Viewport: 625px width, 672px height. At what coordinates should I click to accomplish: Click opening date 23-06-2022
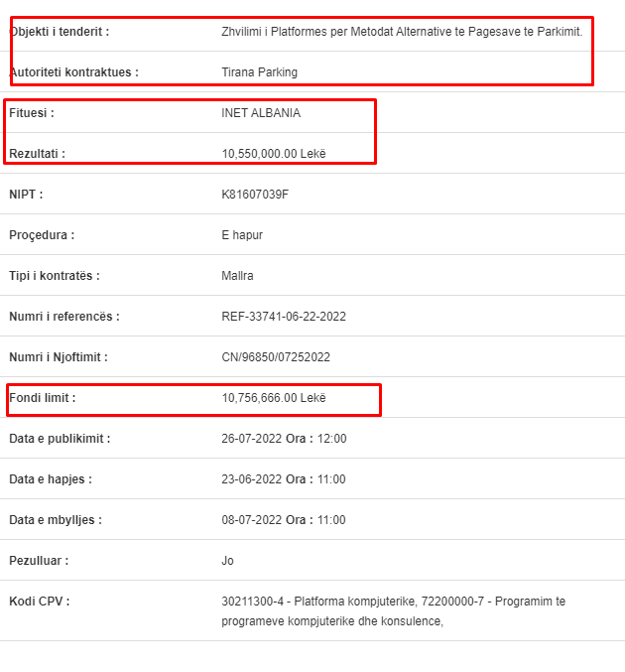click(251, 479)
